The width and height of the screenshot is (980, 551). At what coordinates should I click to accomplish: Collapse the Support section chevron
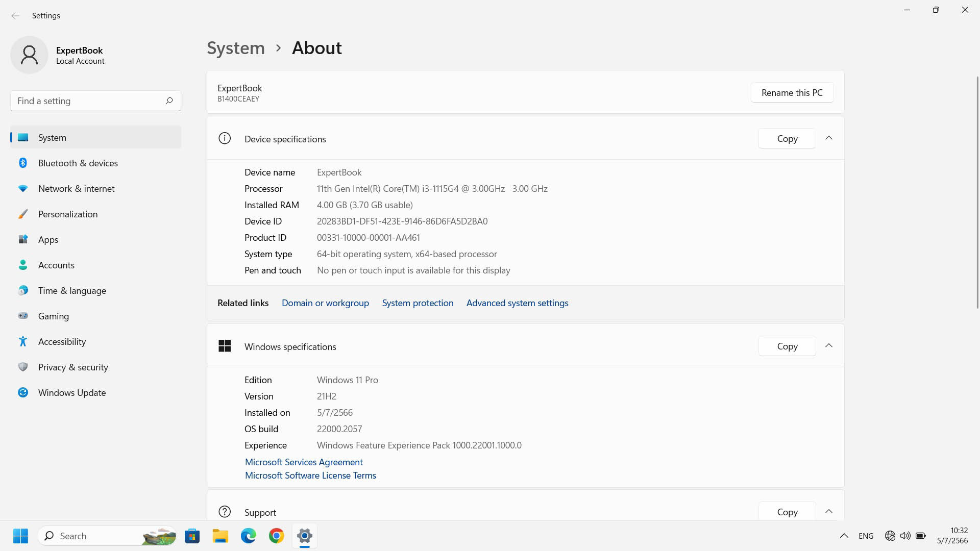(x=829, y=512)
